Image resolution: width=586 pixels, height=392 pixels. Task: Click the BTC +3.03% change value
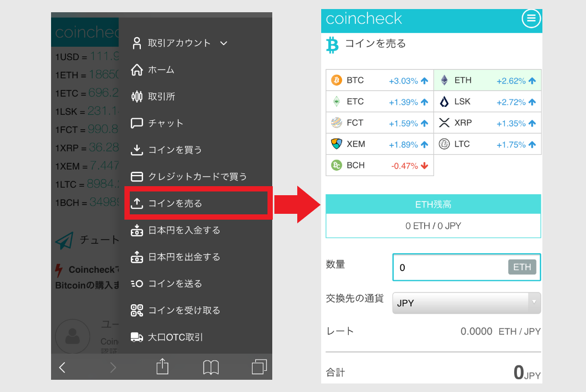[x=403, y=81]
